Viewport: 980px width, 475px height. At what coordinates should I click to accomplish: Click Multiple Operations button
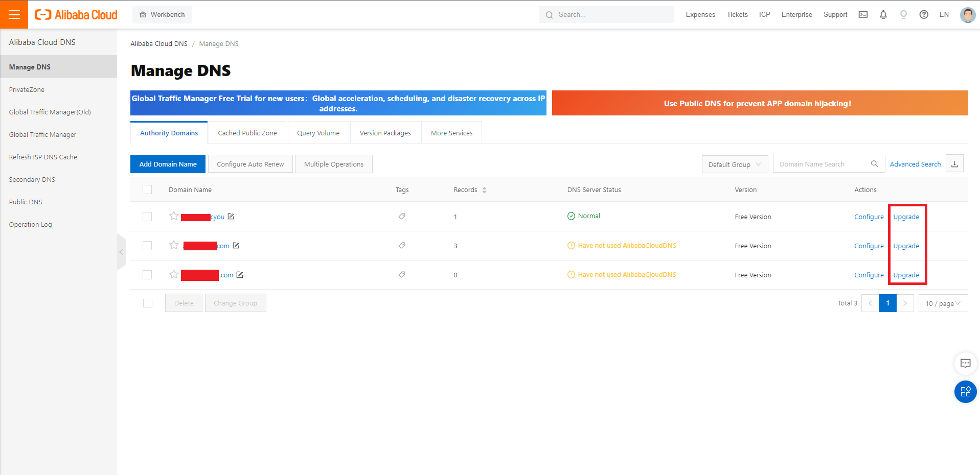click(334, 164)
